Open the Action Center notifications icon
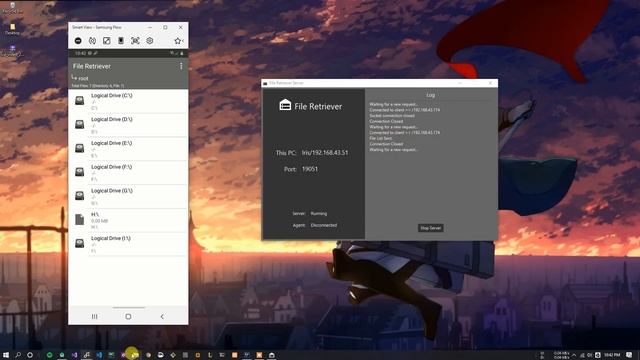Viewport: 640px width, 360px height. coord(629,355)
